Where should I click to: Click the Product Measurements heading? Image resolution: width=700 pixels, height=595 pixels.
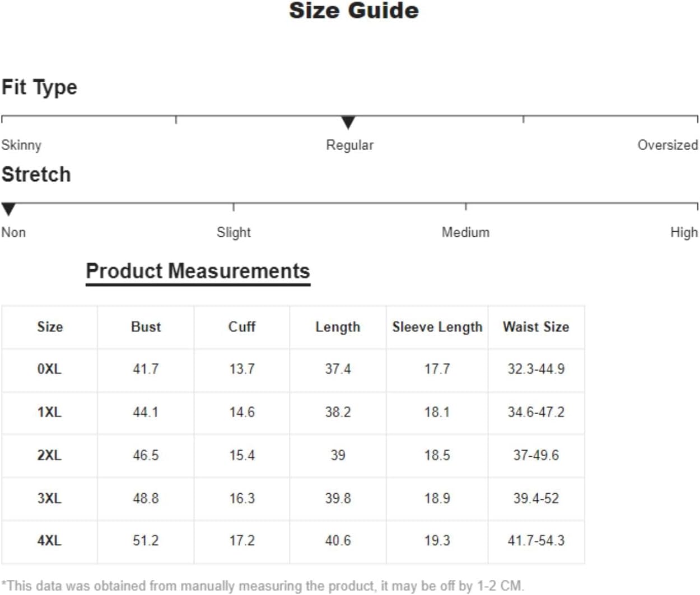click(198, 271)
